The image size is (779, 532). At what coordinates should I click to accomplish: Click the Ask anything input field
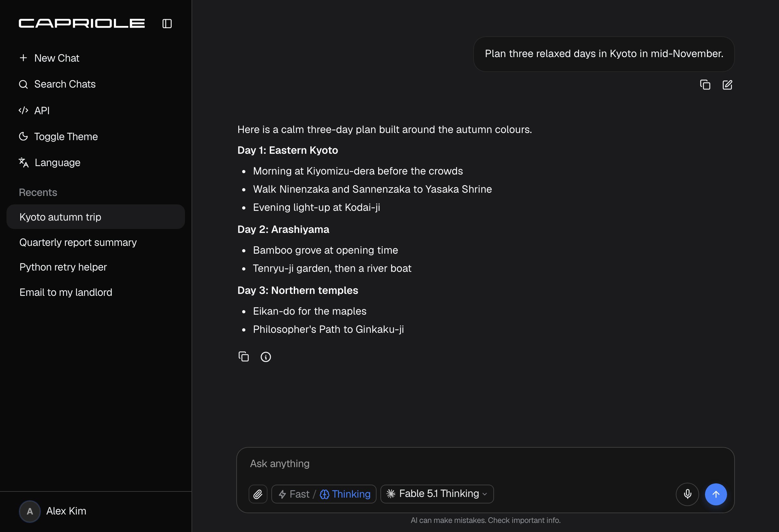coord(485,464)
